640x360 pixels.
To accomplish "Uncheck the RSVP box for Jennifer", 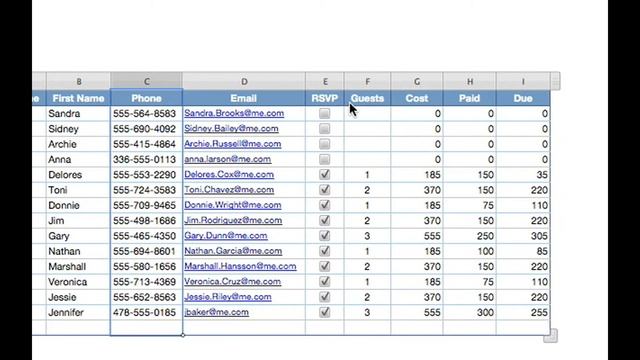I will pos(324,312).
